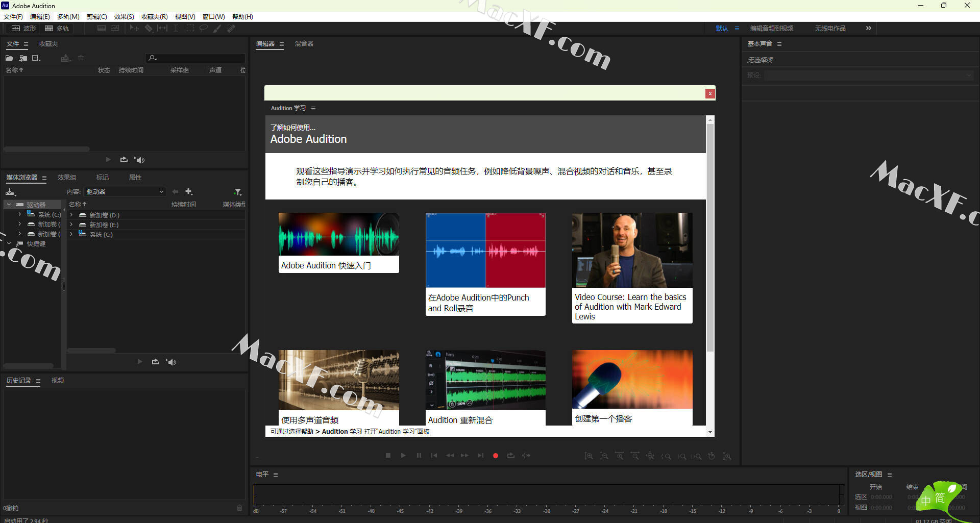Toggle Loop Playback in Files panel
The height and width of the screenshot is (523, 980).
pos(124,160)
